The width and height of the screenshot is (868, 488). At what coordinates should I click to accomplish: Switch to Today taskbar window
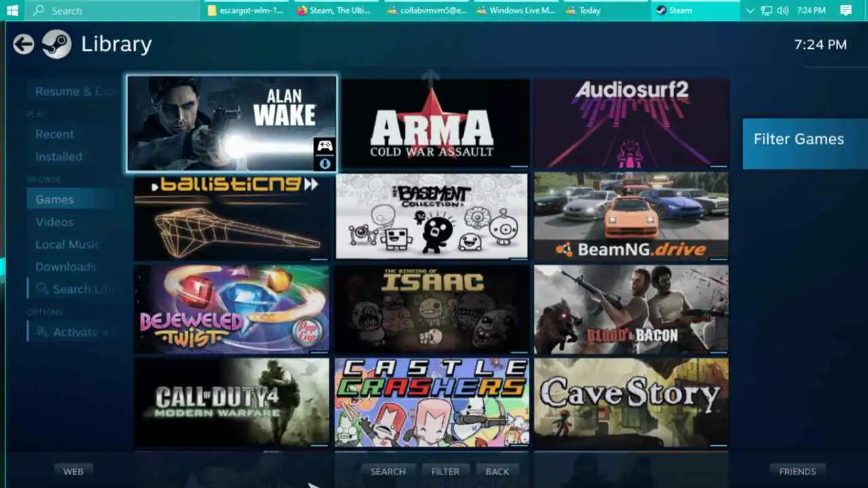606,10
